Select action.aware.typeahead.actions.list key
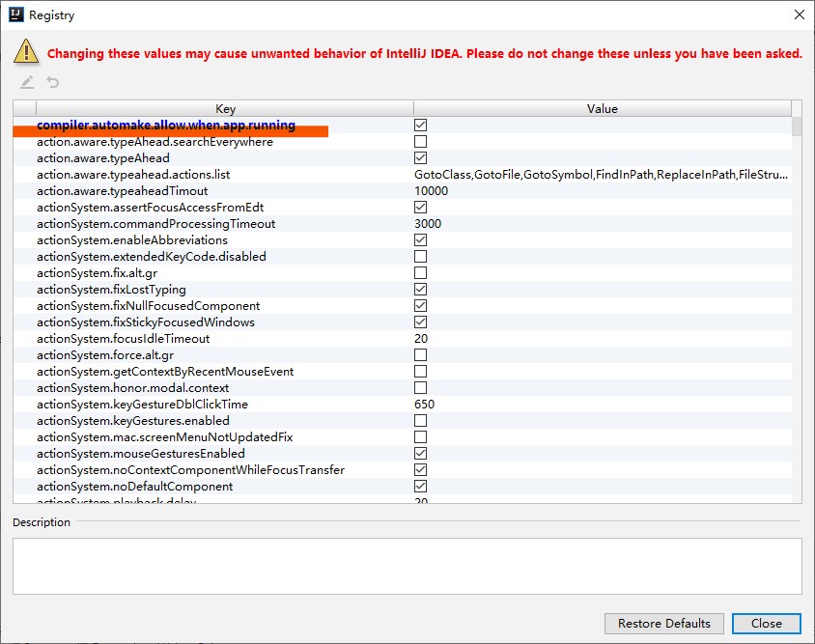This screenshot has height=644, width=815. click(x=133, y=175)
